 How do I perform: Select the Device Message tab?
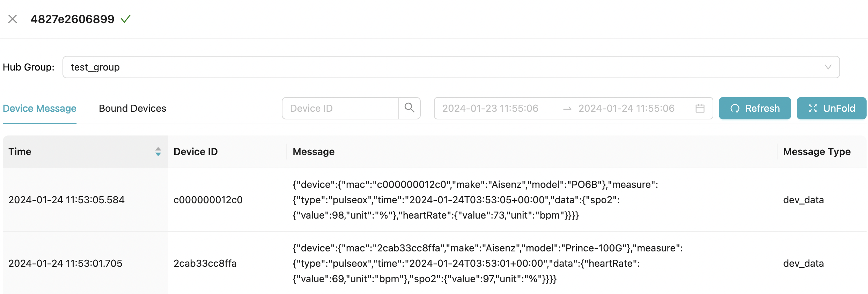39,108
